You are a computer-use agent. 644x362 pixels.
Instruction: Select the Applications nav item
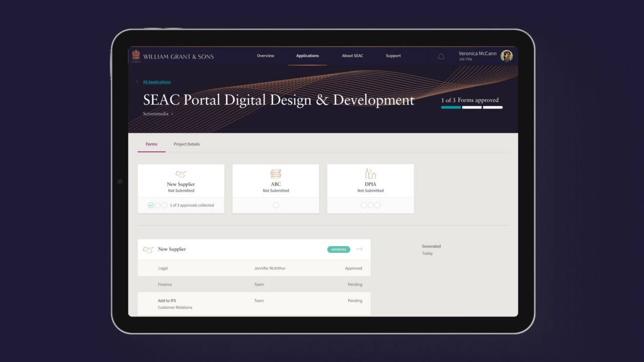307,56
